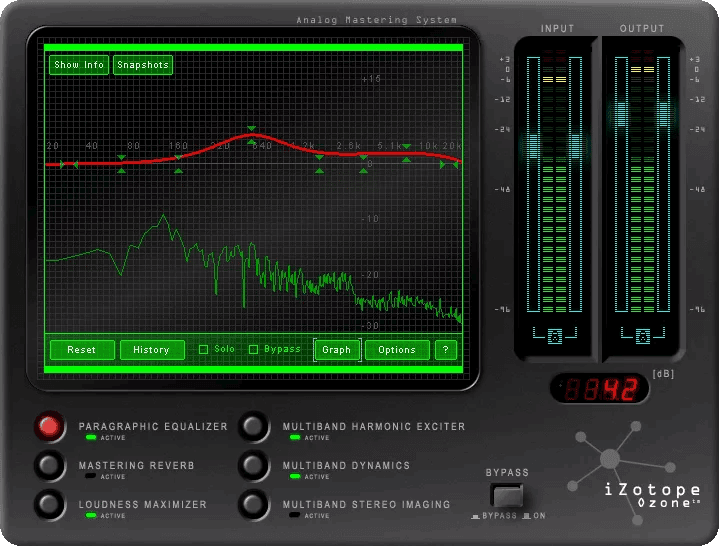Click right Output gain slider handle
Image resolution: width=719 pixels, height=546 pixels.
pyautogui.click(x=663, y=114)
